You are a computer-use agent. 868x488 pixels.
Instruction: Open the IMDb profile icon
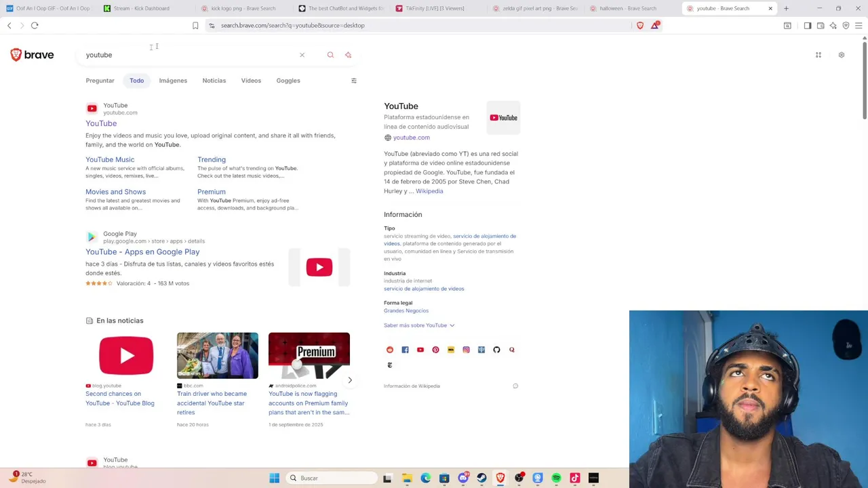coord(451,350)
